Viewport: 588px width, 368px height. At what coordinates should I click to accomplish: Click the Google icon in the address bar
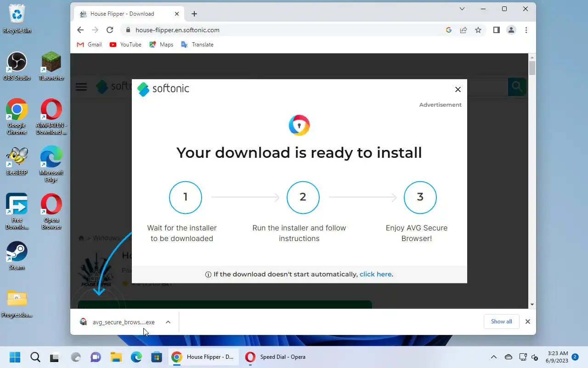point(449,30)
